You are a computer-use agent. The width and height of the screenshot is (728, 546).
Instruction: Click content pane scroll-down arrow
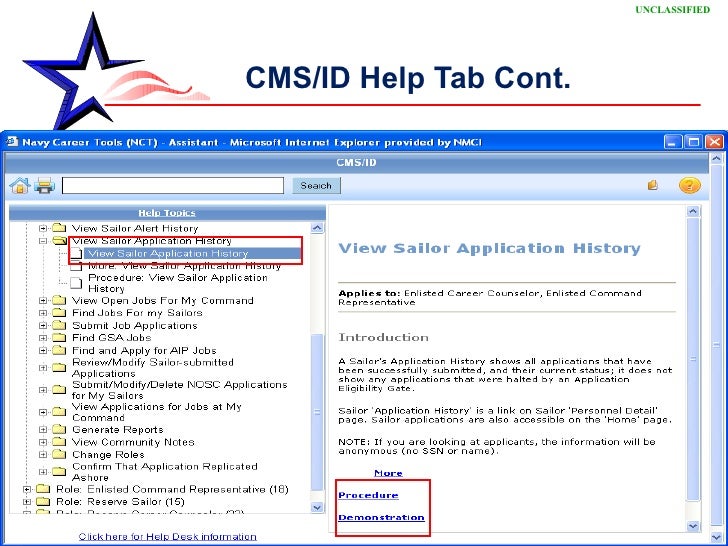(x=693, y=526)
